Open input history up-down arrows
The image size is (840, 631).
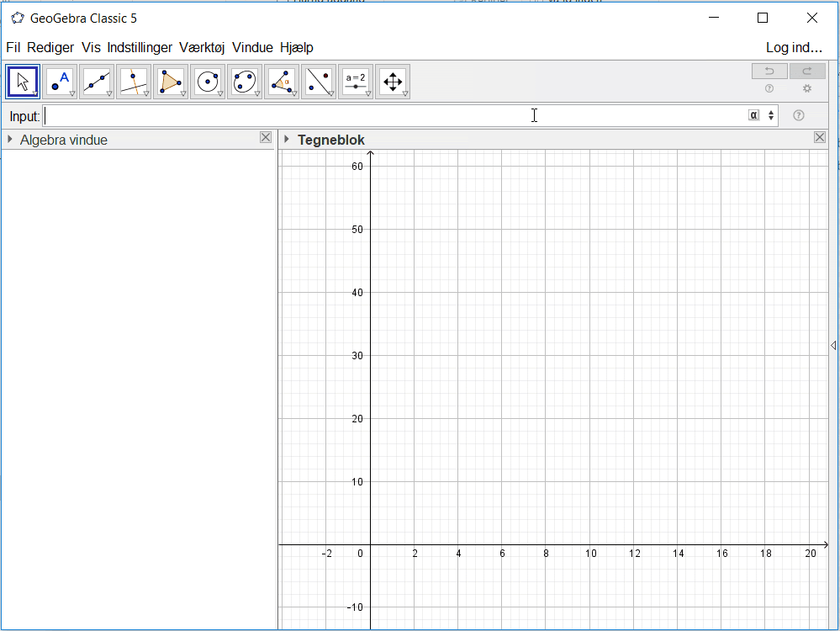771,115
